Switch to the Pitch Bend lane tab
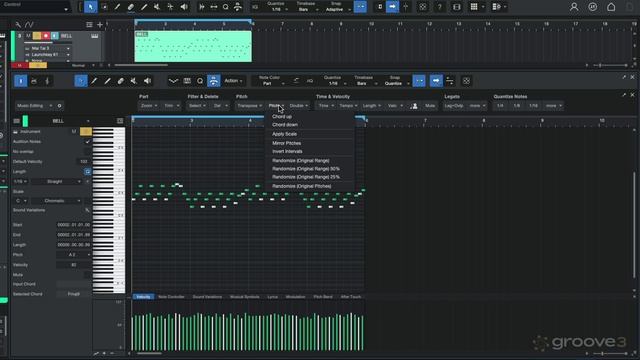 [x=323, y=297]
